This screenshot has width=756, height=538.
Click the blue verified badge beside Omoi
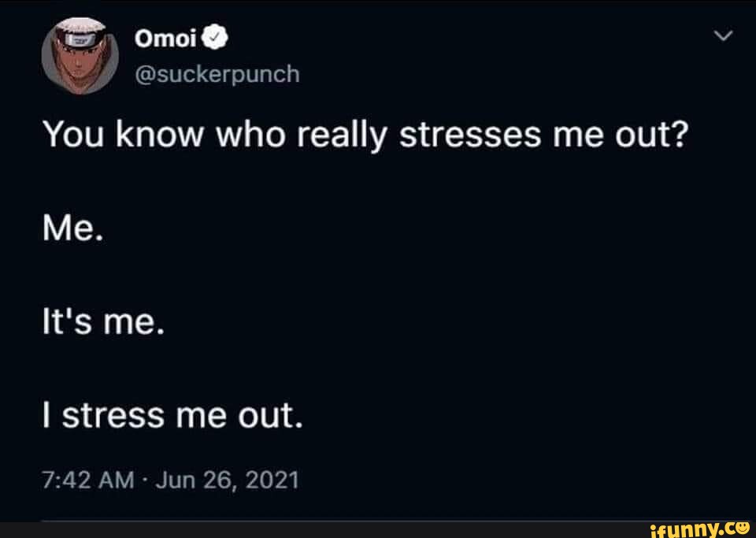point(216,38)
